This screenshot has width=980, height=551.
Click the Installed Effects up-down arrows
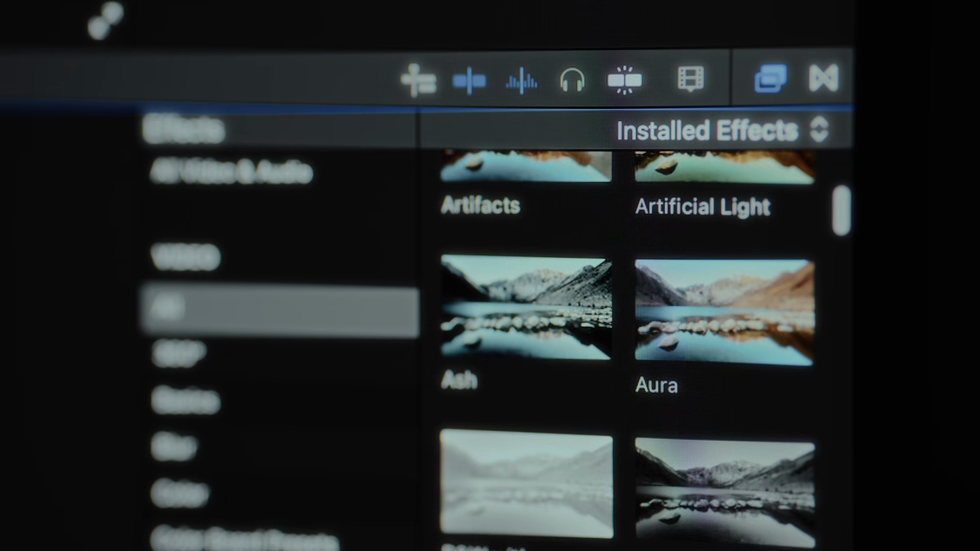pyautogui.click(x=819, y=130)
